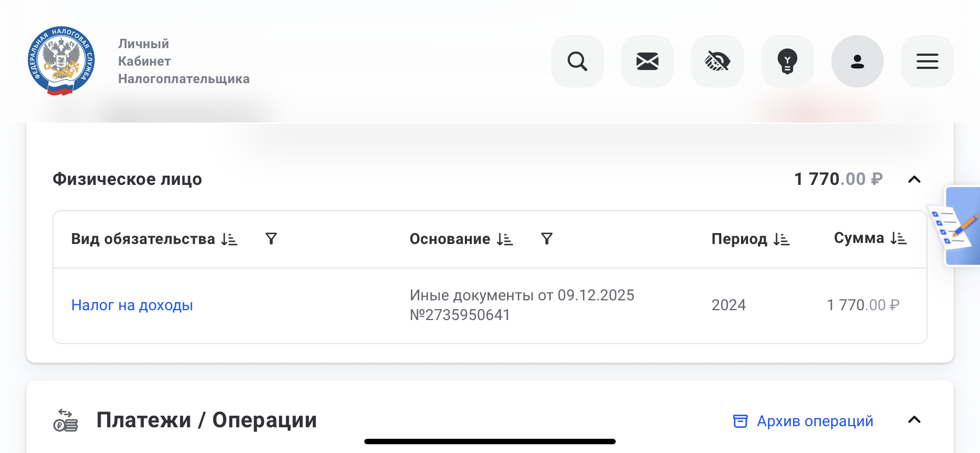Open the survey checklist side widget
This screenshot has height=453, width=980.
pos(957,226)
